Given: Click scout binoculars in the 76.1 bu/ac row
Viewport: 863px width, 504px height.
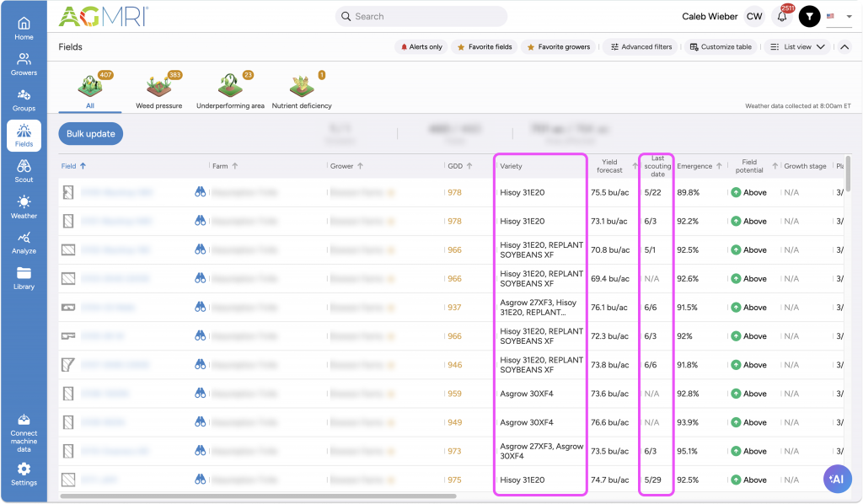Looking at the screenshot, I should (200, 307).
